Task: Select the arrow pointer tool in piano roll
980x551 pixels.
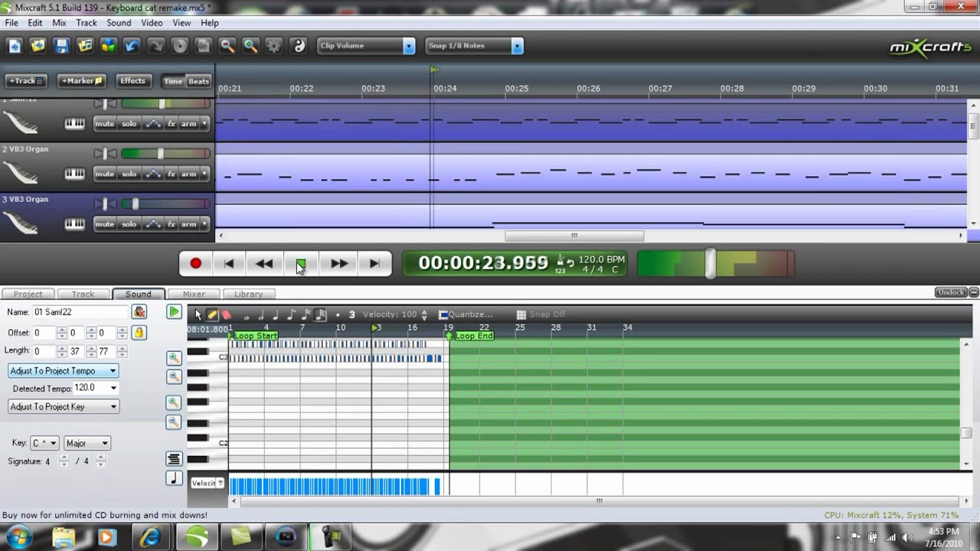Action: (x=198, y=315)
